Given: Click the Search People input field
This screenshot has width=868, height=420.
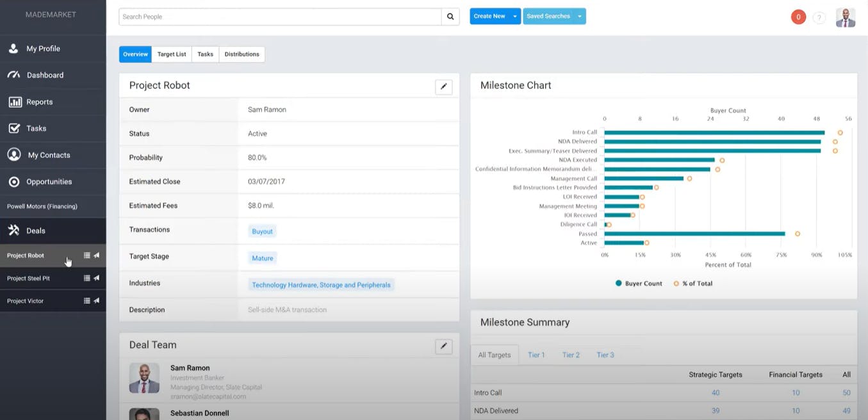Looking at the screenshot, I should click(x=280, y=17).
